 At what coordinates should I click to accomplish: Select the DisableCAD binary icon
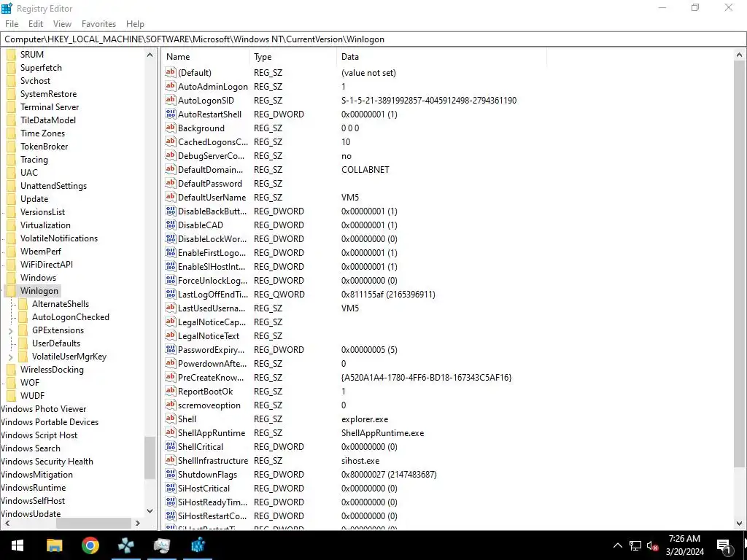point(171,225)
